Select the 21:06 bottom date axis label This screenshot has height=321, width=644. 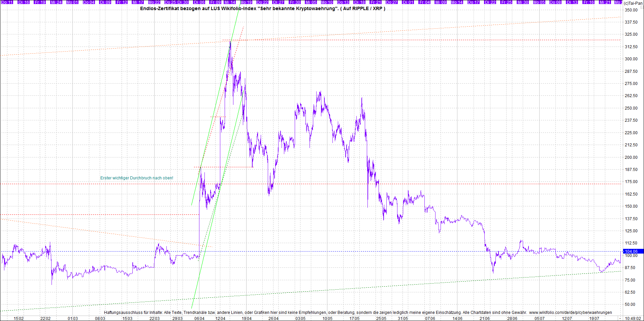484,318
